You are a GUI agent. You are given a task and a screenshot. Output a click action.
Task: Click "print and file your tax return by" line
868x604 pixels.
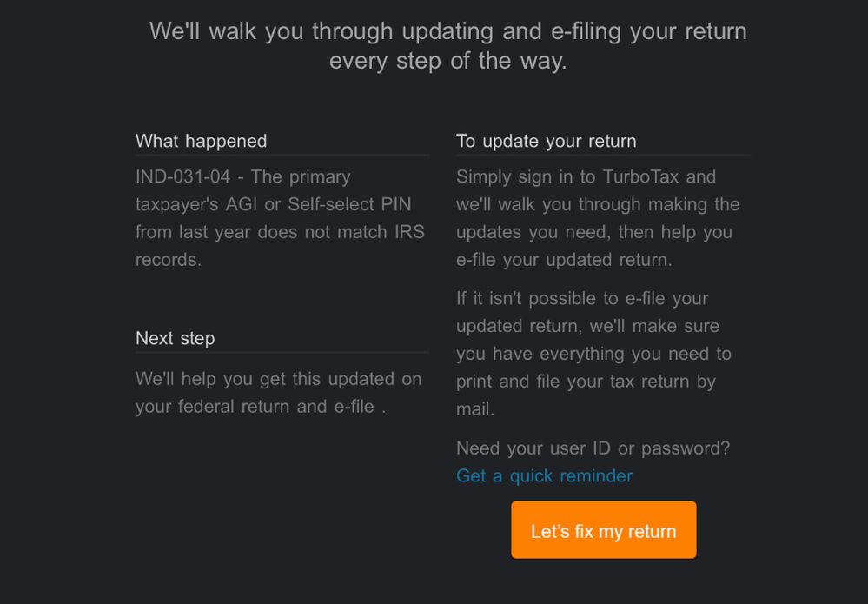(x=586, y=381)
